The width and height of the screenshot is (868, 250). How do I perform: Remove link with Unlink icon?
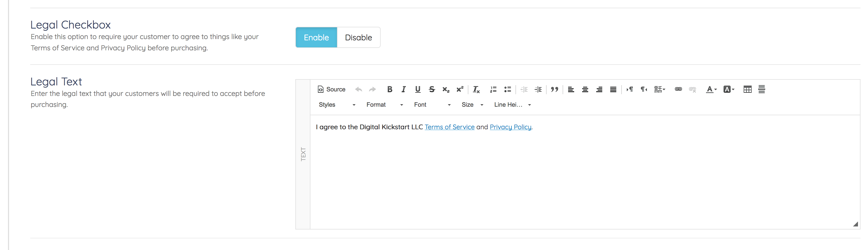(692, 89)
